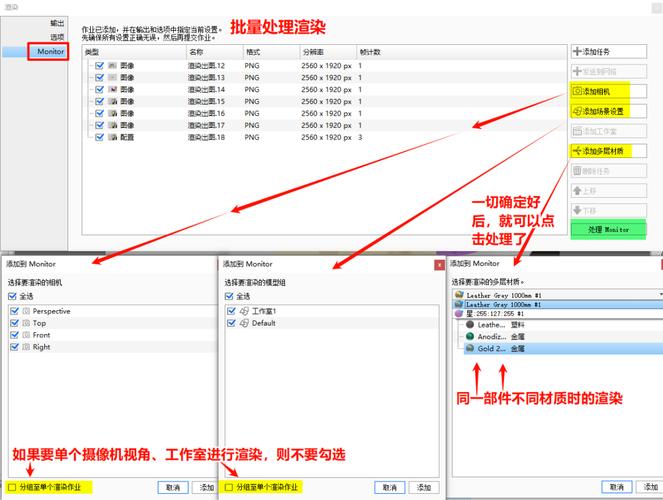Click the Leather plastic material sphere
This screenshot has width=663, height=500.
tap(470, 325)
